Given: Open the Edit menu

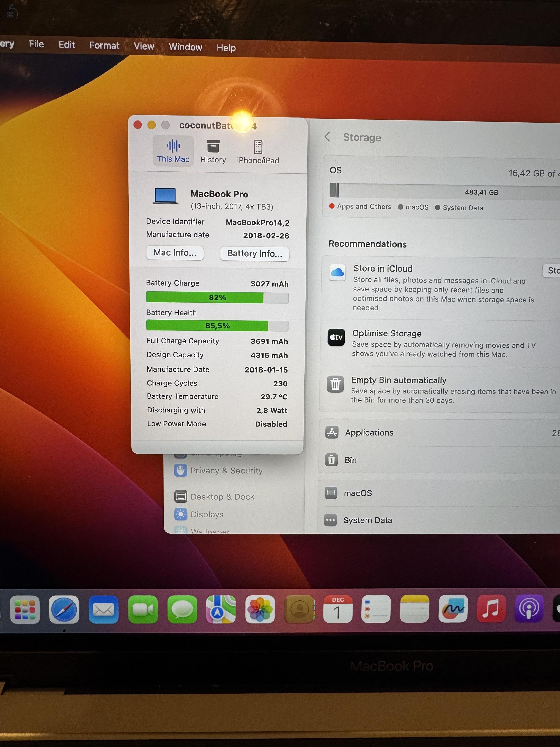Looking at the screenshot, I should (x=66, y=45).
